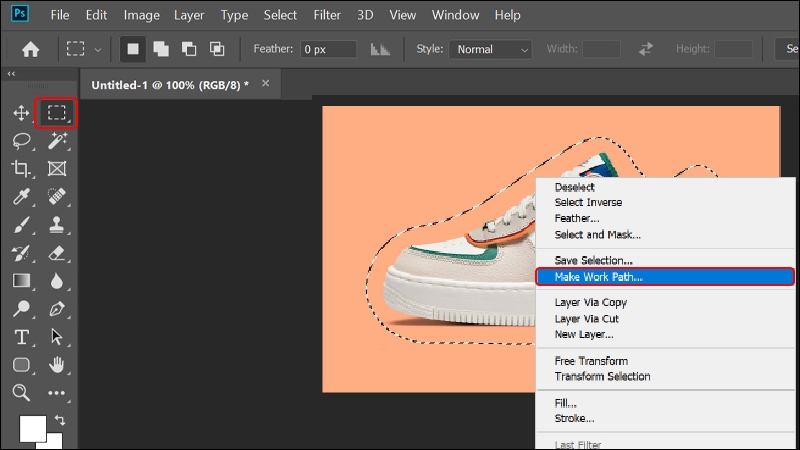The image size is (800, 450).
Task: Select the Brush tool
Action: click(x=21, y=224)
